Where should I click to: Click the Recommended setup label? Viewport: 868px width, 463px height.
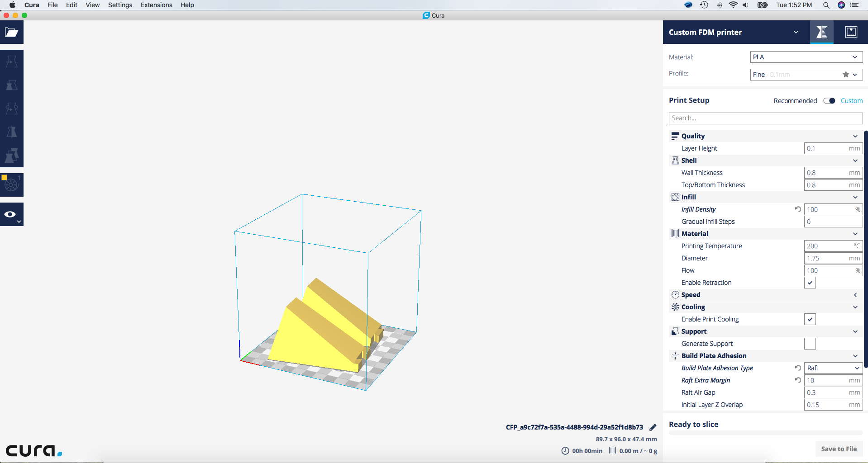coord(795,101)
